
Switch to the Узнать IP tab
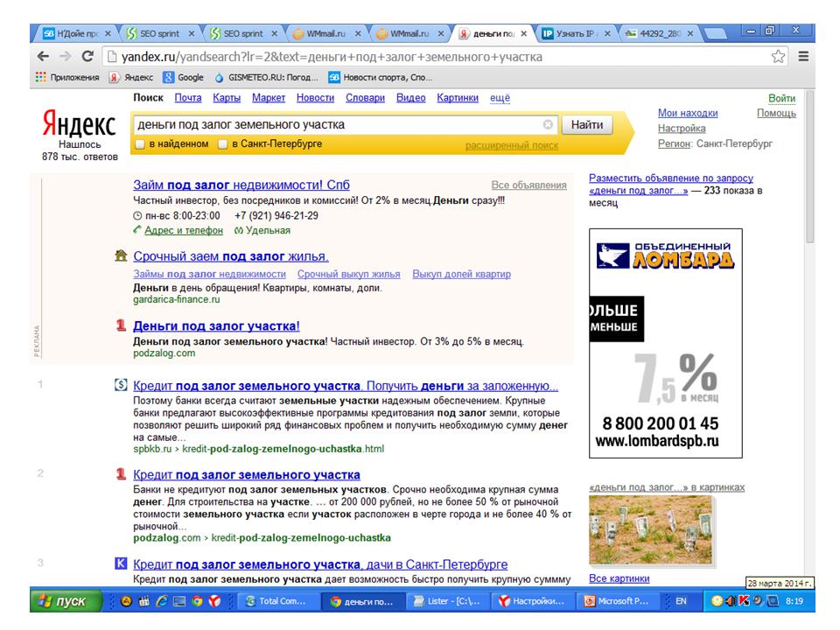pyautogui.click(x=576, y=33)
